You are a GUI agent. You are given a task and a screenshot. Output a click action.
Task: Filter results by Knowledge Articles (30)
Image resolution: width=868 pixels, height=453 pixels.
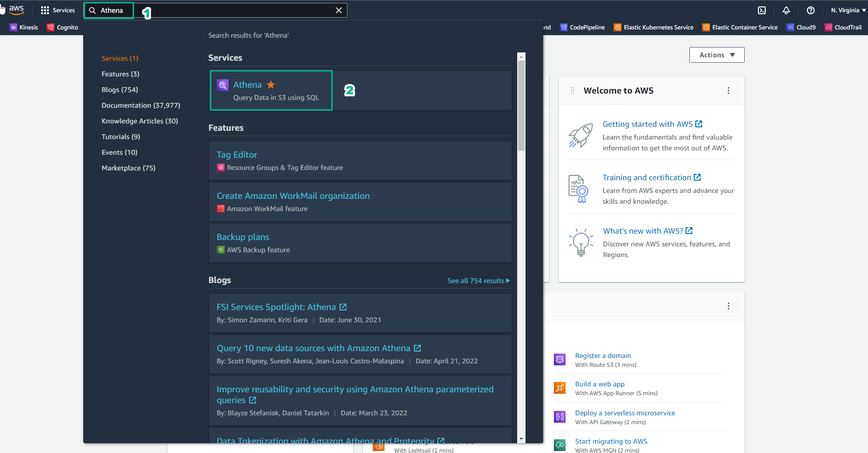tap(139, 121)
